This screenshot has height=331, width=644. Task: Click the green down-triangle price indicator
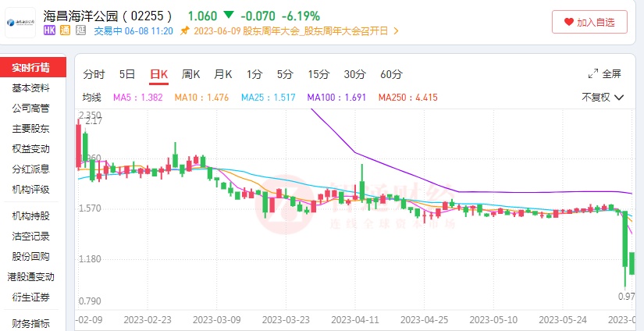(229, 16)
